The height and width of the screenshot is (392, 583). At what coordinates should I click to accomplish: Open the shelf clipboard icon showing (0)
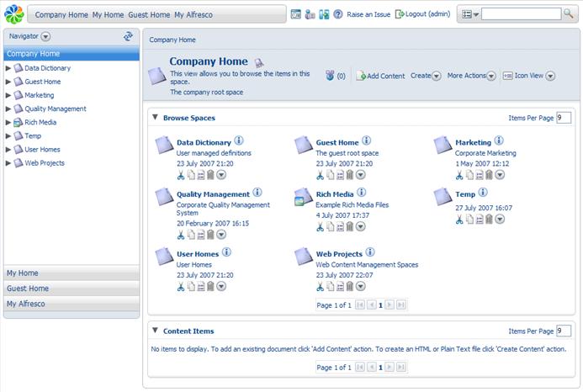[x=330, y=76]
